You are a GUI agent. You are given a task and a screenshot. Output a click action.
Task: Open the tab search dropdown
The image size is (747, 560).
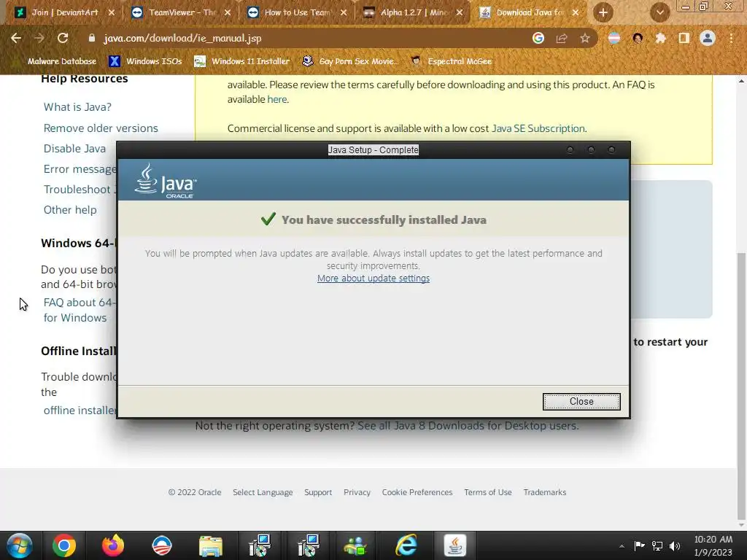659,12
